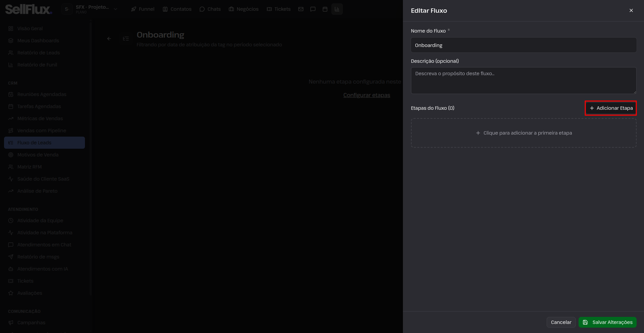Image resolution: width=644 pixels, height=333 pixels.
Task: Click the SellFlux logo
Action: pos(29,9)
